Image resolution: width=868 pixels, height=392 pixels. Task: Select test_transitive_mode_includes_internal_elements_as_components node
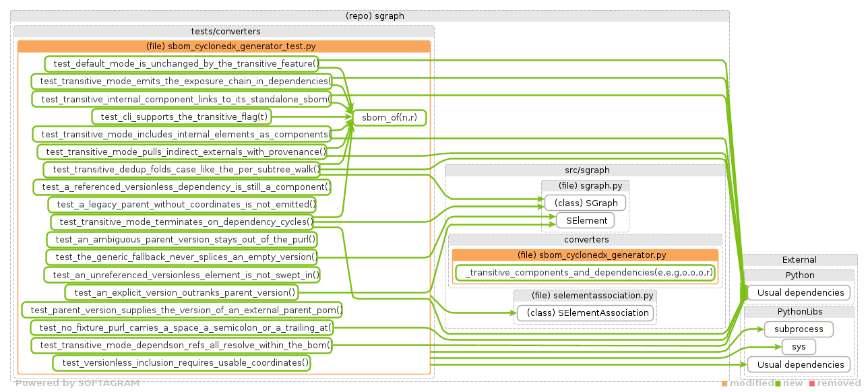coord(182,134)
